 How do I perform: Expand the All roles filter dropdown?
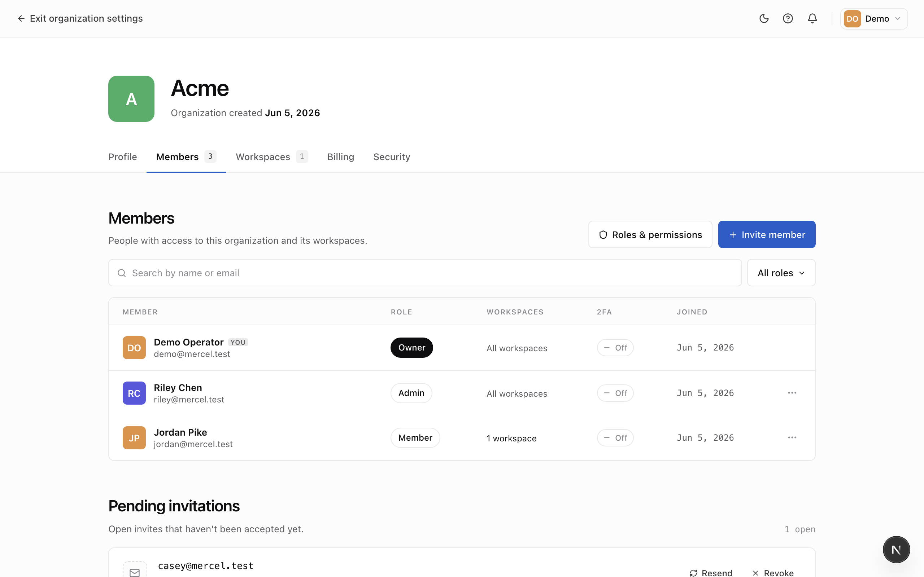[781, 273]
